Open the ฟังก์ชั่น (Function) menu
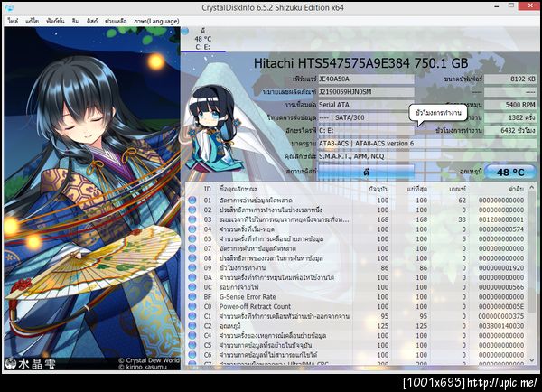Viewport: 542px width, 392px height. point(55,21)
